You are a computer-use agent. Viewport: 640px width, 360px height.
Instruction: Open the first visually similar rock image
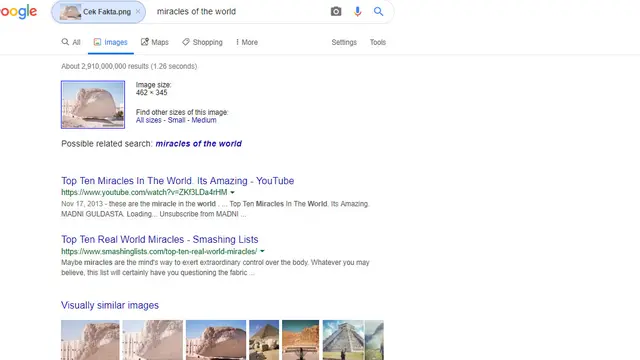click(90, 340)
